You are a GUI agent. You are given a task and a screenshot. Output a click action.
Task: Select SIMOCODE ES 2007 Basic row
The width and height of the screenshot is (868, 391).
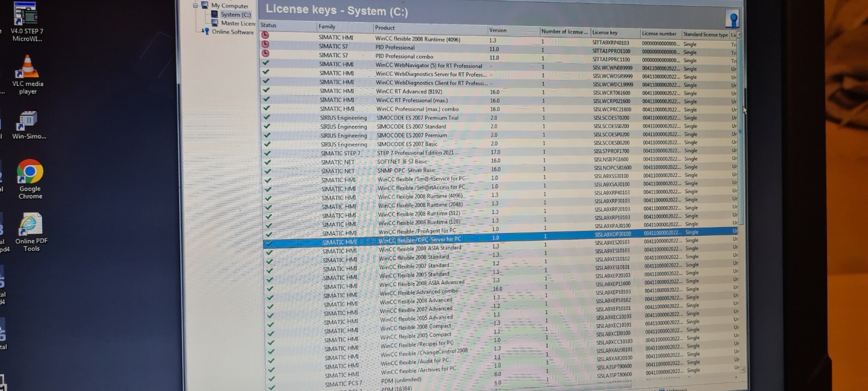500,143
